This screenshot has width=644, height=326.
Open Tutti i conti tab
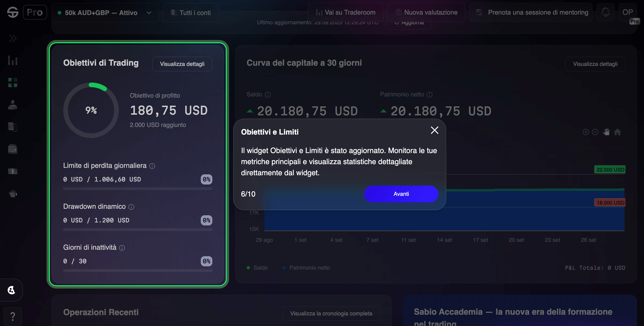191,13
